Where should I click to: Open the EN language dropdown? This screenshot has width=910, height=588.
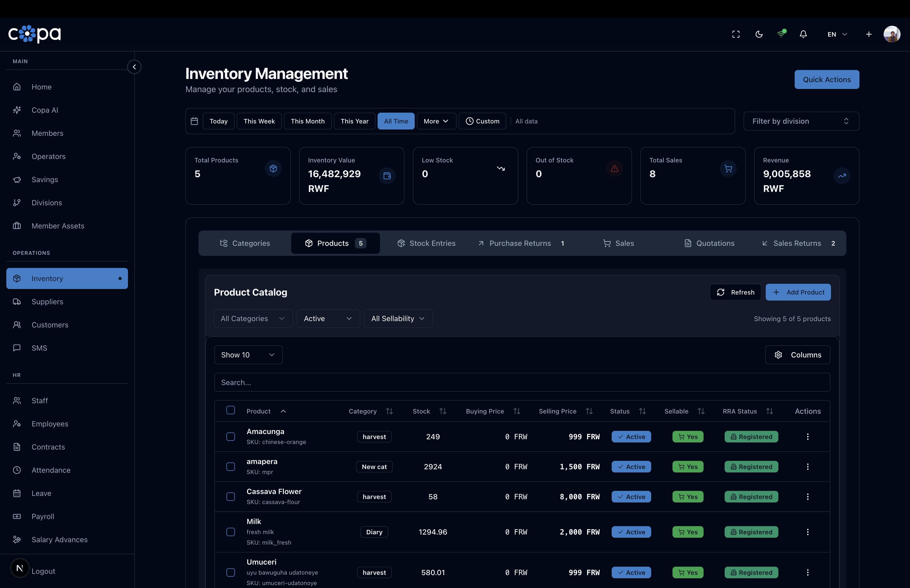[x=837, y=34]
